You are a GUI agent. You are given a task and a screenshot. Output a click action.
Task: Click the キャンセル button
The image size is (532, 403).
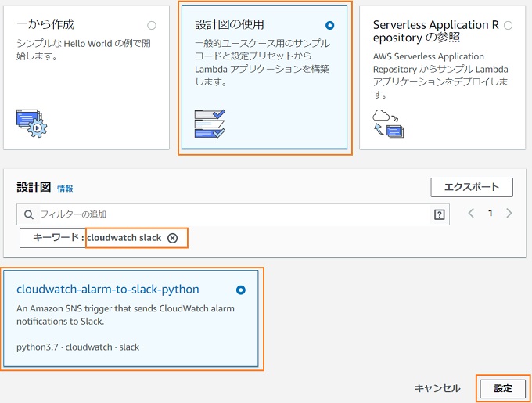[437, 388]
